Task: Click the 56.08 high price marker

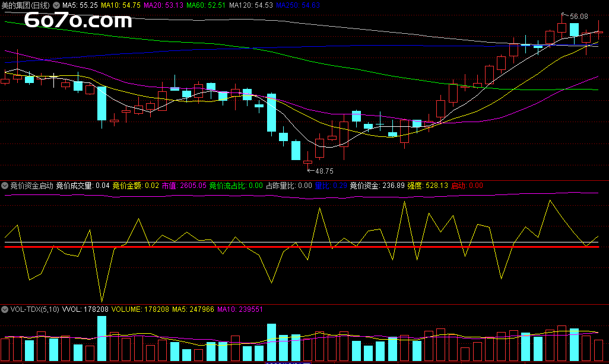Action: [x=579, y=16]
